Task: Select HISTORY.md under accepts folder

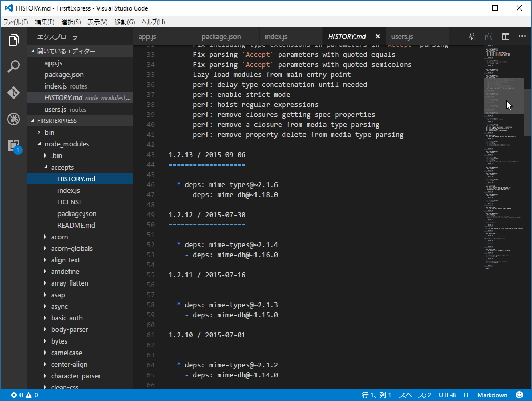Action: (80, 179)
